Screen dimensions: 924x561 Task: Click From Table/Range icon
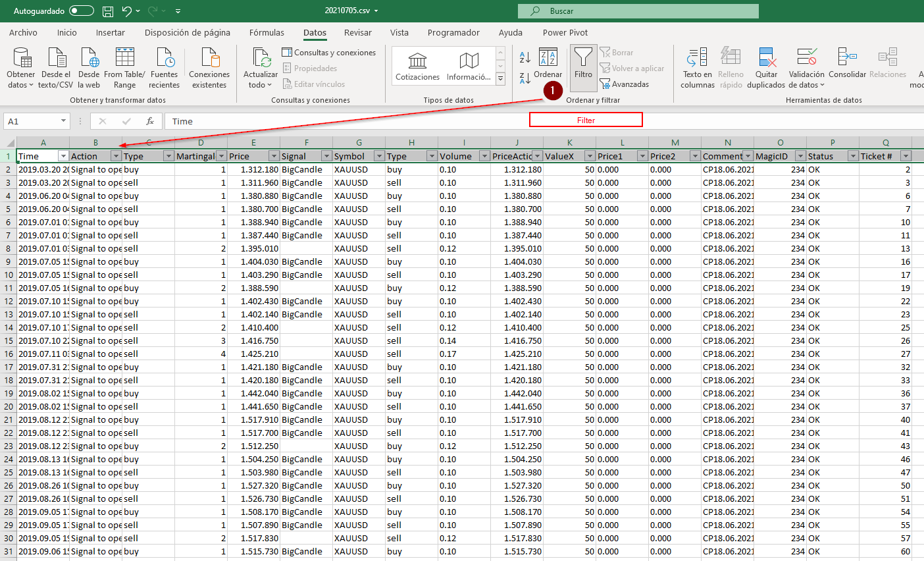[x=124, y=68]
